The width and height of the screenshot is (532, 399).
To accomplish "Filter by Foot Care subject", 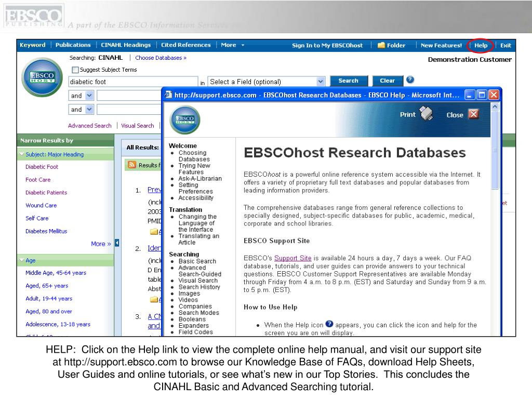I will [38, 179].
